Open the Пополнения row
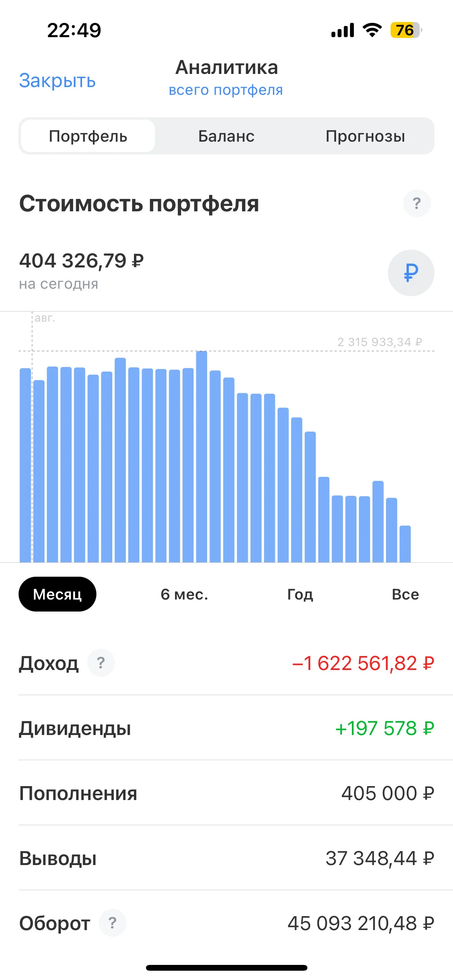The image size is (453, 980). click(x=226, y=793)
